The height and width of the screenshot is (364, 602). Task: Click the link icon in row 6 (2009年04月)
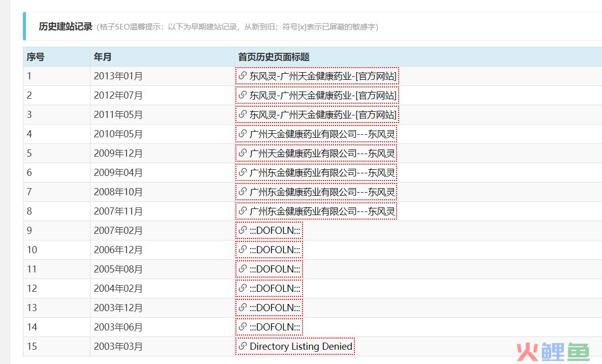click(x=242, y=172)
